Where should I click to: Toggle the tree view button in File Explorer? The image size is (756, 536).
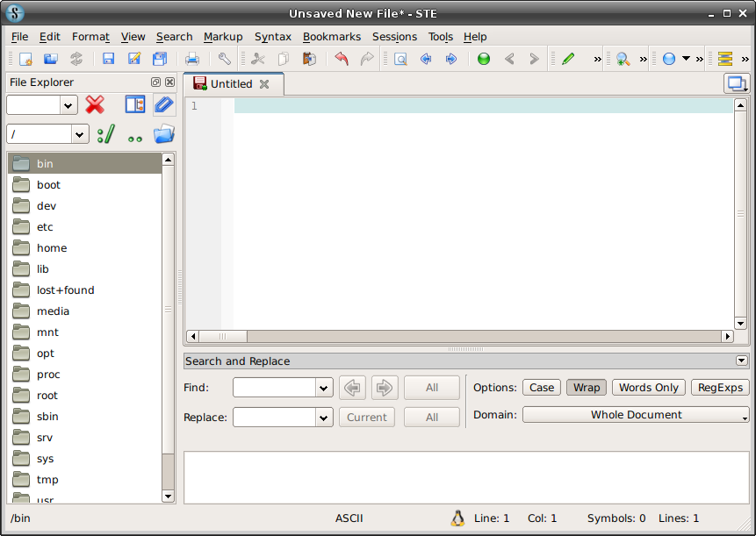click(x=135, y=104)
